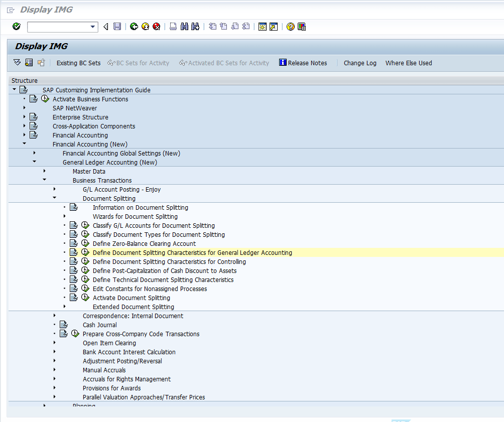504x422 pixels.
Task: Execute the Activate Document Splitting activity icon
Action: [84, 298]
